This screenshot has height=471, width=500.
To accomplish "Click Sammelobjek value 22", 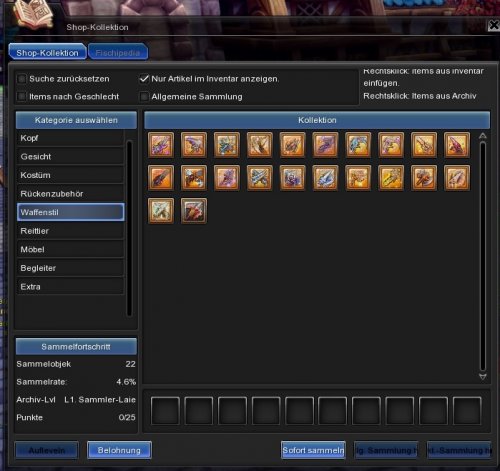I will (130, 364).
